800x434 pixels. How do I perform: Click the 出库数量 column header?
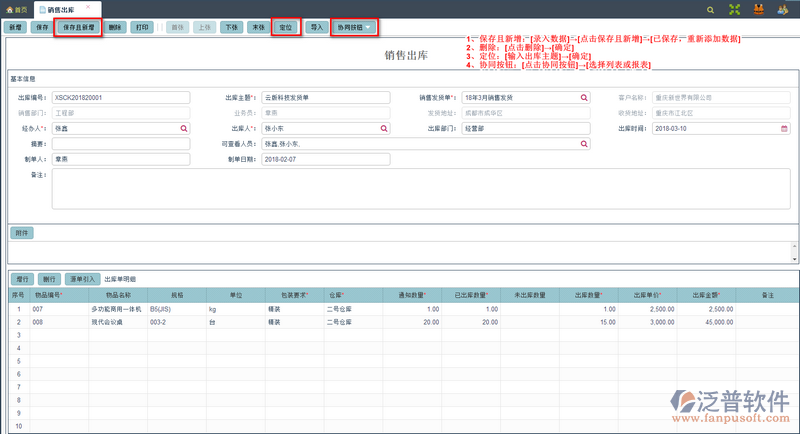[x=589, y=295]
